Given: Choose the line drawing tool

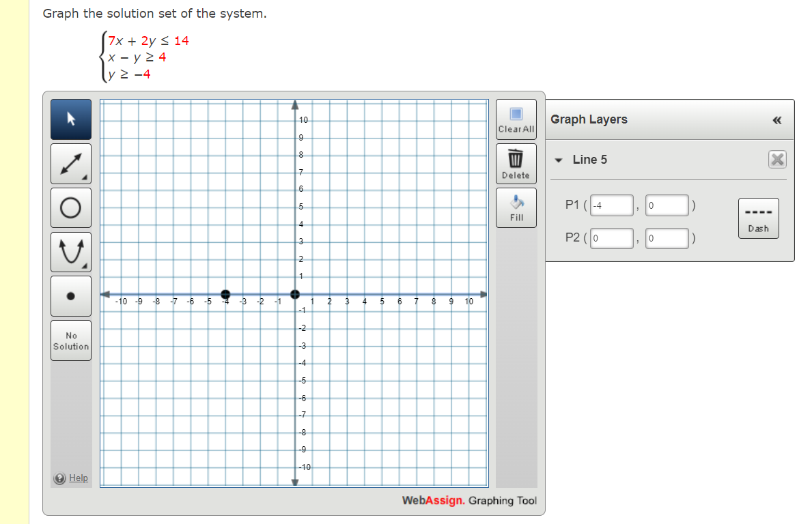Looking at the screenshot, I should click(71, 164).
